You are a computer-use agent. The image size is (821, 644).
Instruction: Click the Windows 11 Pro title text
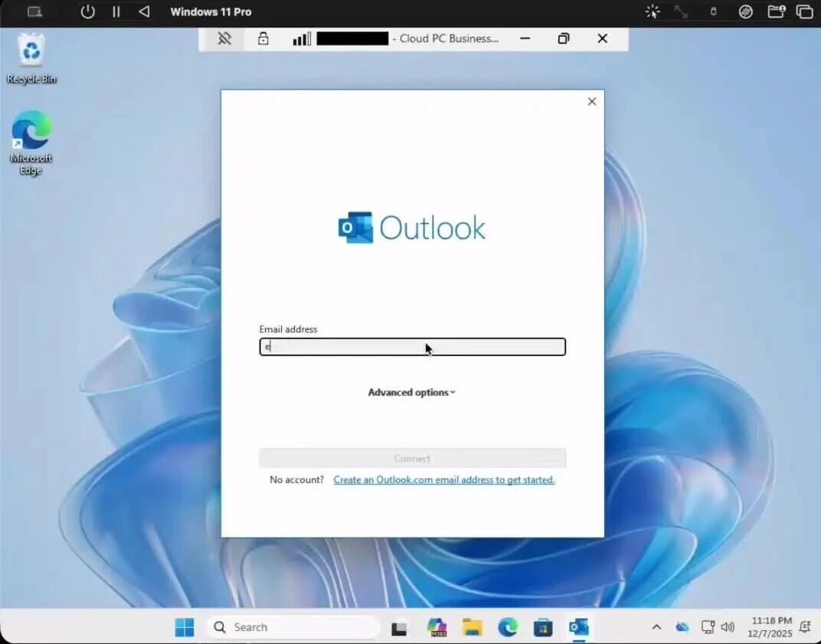211,11
